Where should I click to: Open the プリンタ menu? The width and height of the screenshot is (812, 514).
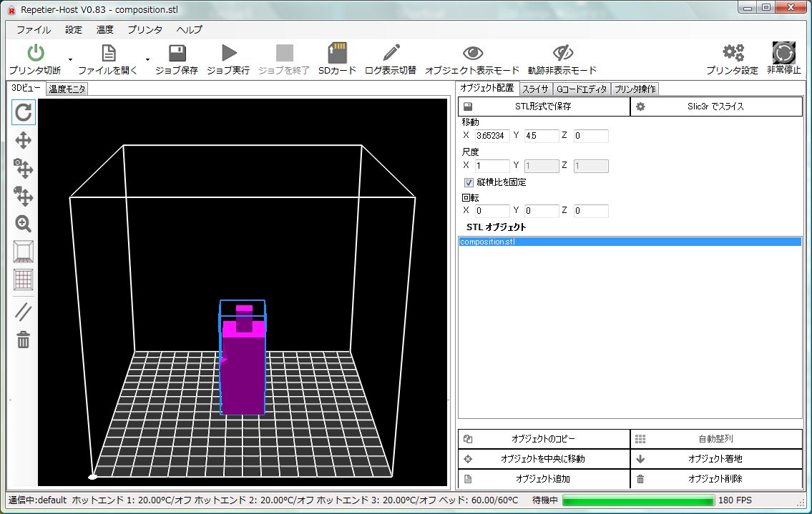click(145, 29)
